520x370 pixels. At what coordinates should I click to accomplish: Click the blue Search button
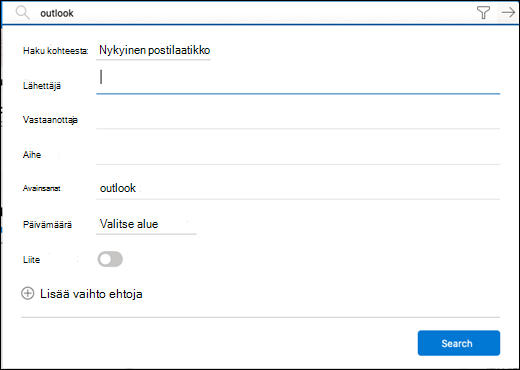coord(459,343)
